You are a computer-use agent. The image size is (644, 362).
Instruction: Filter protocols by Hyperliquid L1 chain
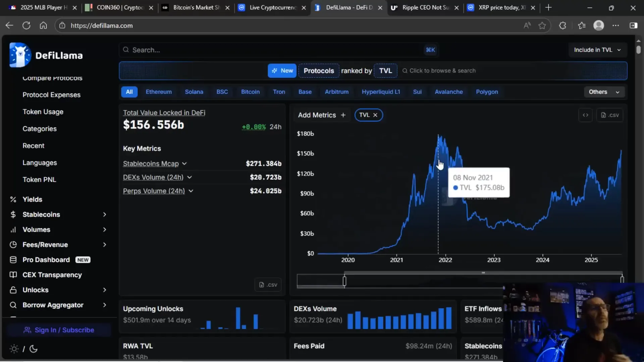pyautogui.click(x=381, y=92)
